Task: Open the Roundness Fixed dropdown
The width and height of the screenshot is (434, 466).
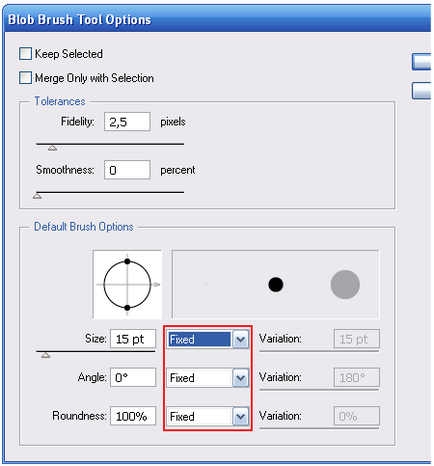Action: [208, 416]
